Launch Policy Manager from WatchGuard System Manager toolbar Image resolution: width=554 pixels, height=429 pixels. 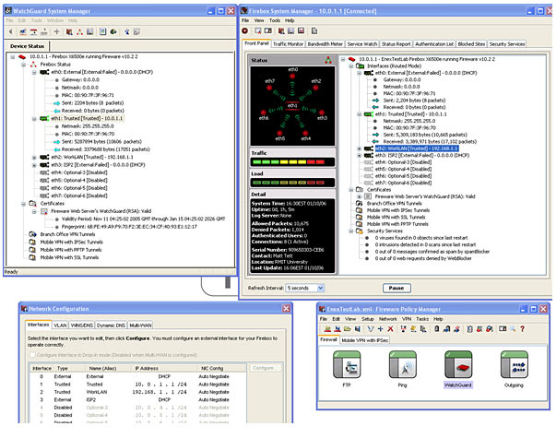point(69,32)
